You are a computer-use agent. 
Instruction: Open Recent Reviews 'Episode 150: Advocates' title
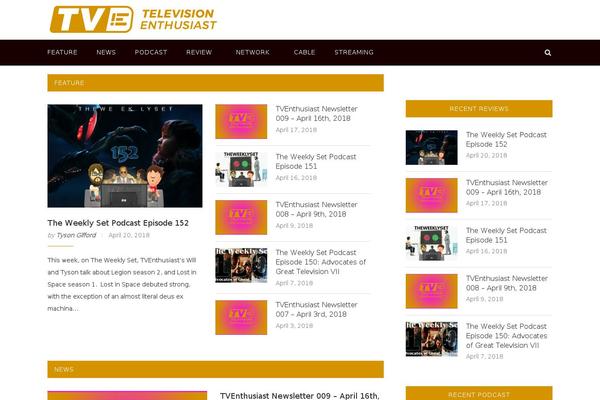pos(506,336)
